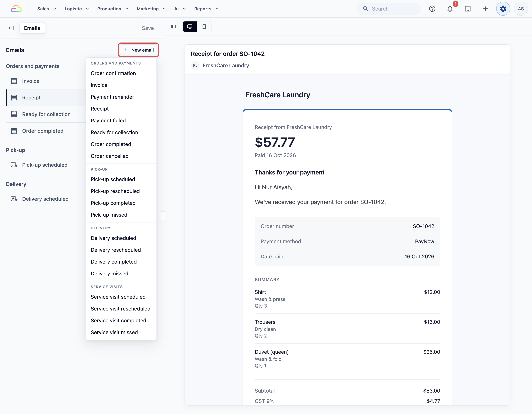Image resolution: width=532 pixels, height=414 pixels.
Task: Open settings gear icon
Action: click(x=503, y=9)
